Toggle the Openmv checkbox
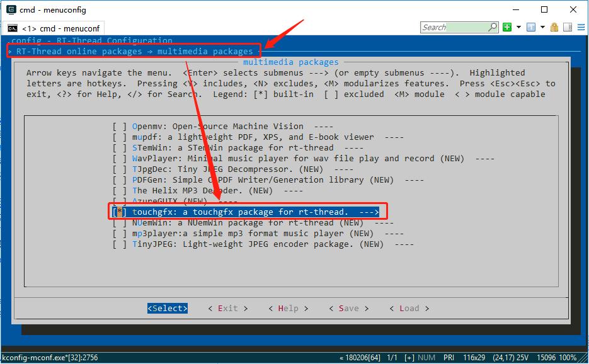This screenshot has height=364, width=589. pos(120,127)
